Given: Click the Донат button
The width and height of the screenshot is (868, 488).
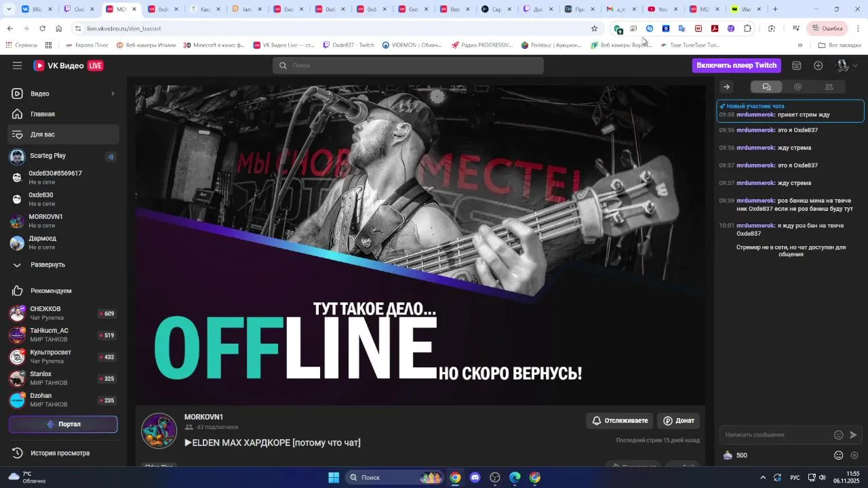Looking at the screenshot, I should tap(679, 421).
